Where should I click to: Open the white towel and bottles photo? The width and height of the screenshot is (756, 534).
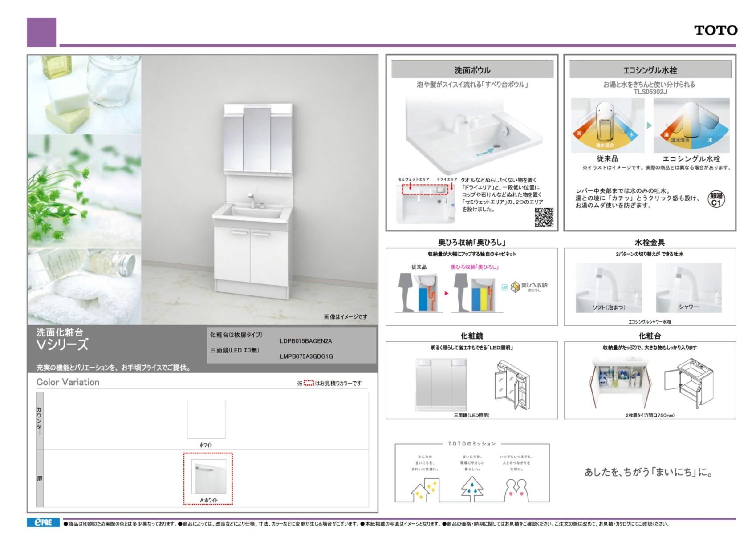(x=85, y=286)
